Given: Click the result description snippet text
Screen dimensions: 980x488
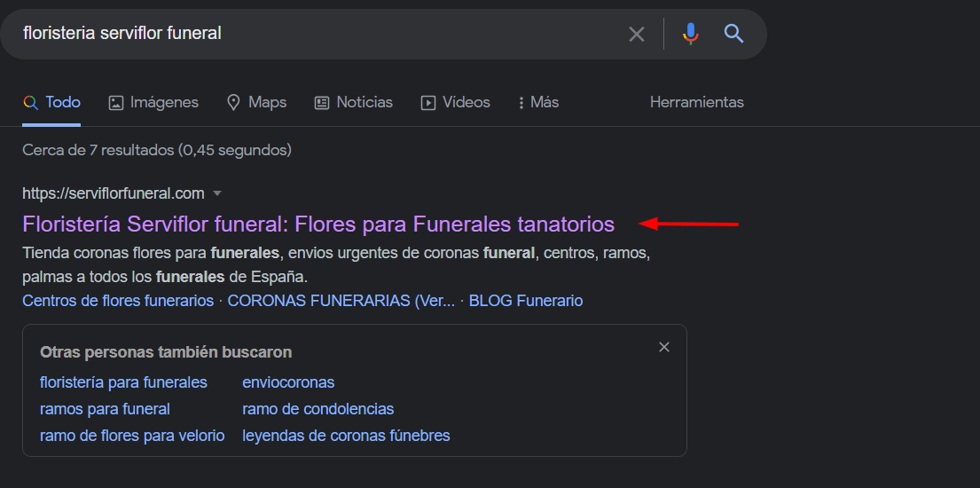Looking at the screenshot, I should tap(336, 264).
